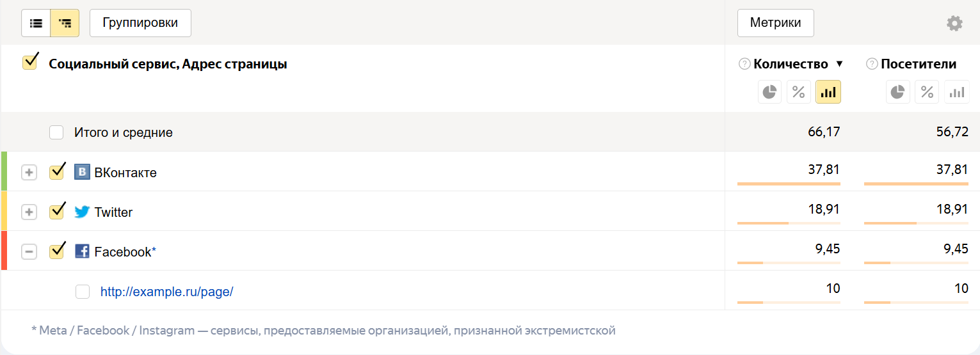Open the Метрики menu

[775, 23]
